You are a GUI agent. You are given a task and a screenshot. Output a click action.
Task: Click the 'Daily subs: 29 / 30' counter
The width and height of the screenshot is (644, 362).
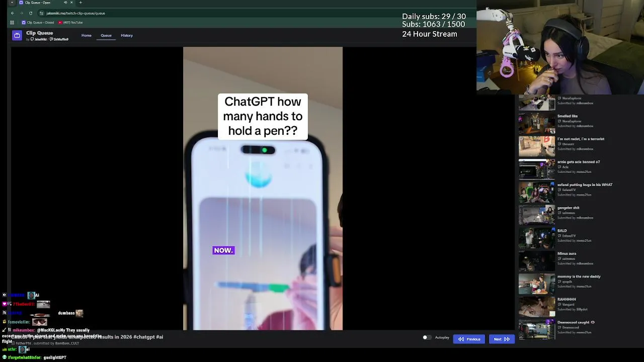click(434, 17)
